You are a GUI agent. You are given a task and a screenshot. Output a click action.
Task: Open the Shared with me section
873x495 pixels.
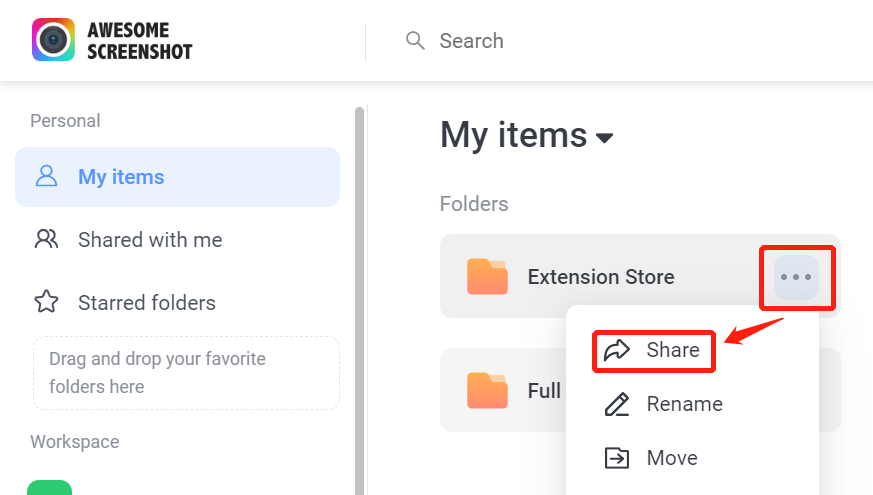(x=178, y=239)
